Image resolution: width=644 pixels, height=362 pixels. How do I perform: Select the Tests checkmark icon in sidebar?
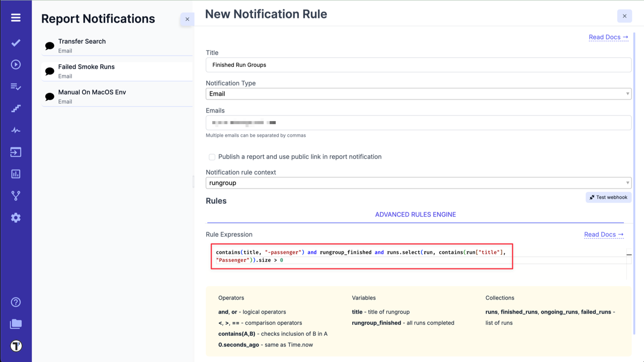pos(16,43)
